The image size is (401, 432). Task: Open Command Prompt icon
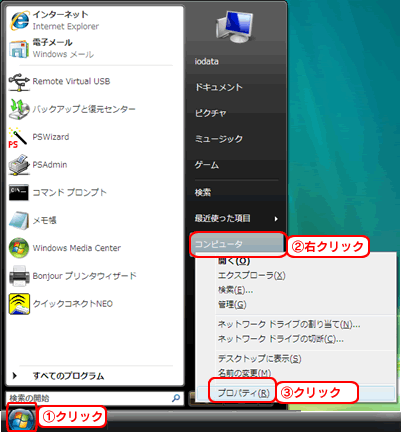pos(19,192)
